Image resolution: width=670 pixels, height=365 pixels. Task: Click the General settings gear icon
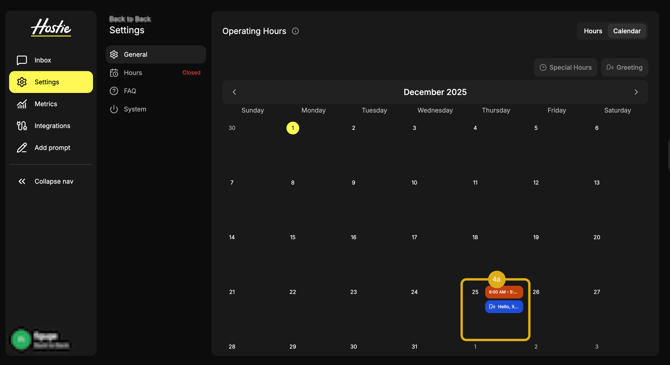click(x=114, y=54)
